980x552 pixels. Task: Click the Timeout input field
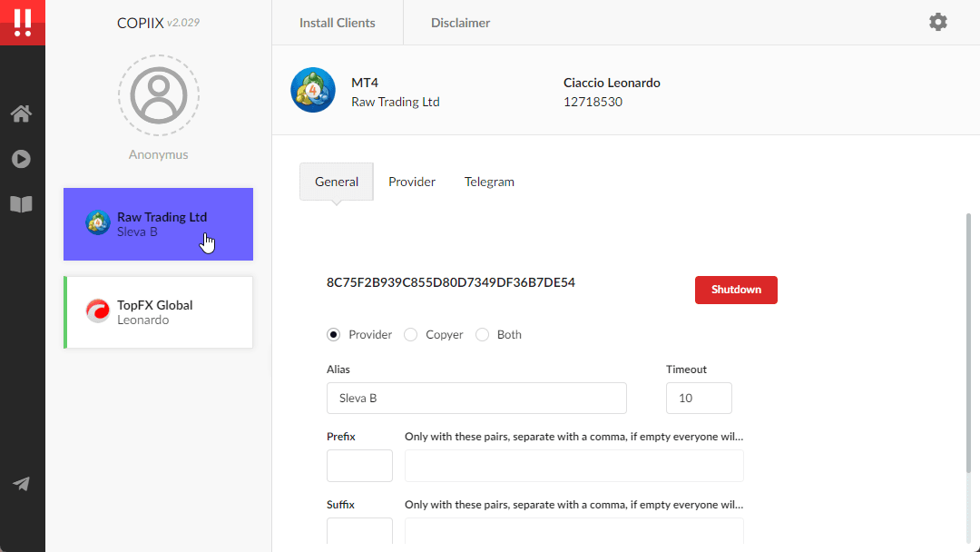(x=699, y=399)
